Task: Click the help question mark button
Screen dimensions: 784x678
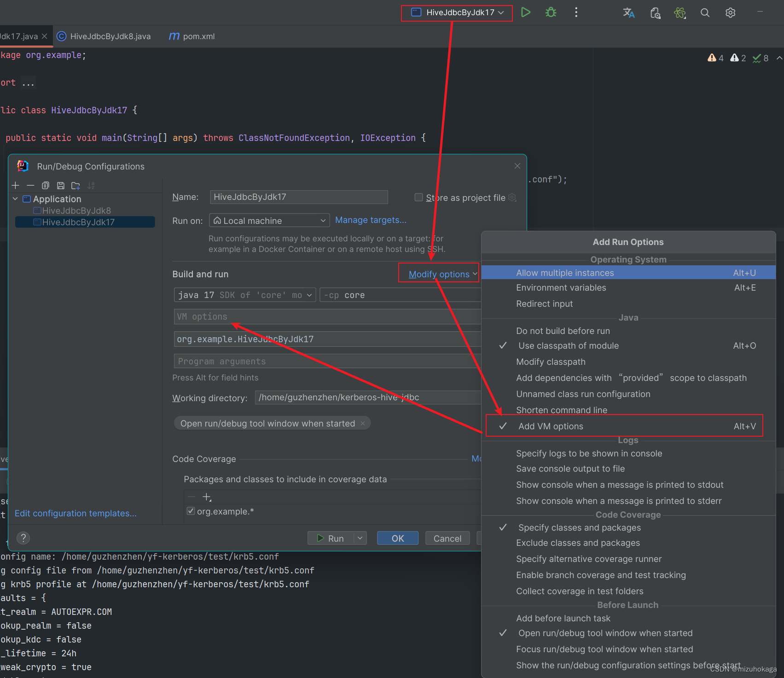Action: 23,538
